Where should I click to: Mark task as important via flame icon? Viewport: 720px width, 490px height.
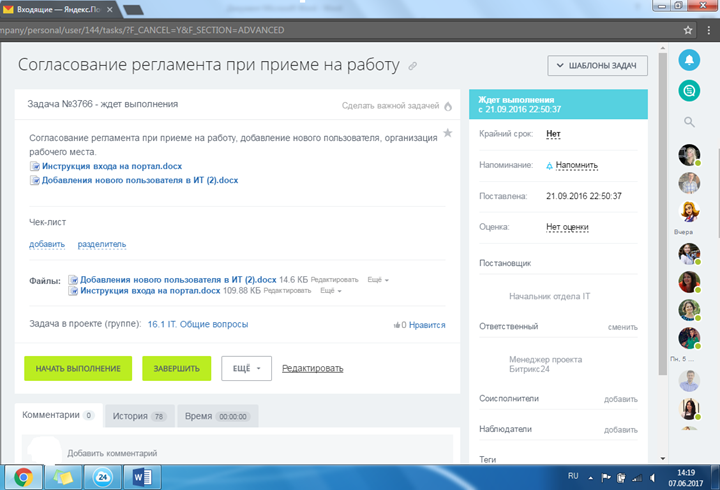click(447, 105)
